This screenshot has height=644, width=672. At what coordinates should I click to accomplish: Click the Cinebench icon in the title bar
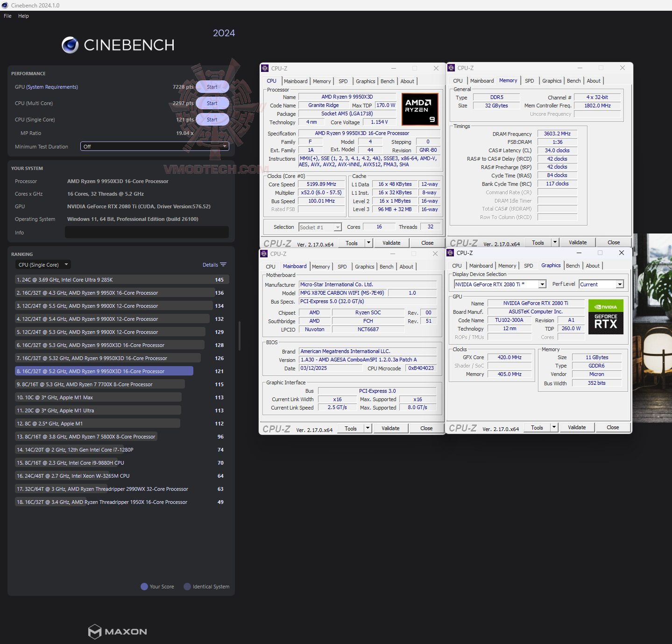click(x=5, y=5)
